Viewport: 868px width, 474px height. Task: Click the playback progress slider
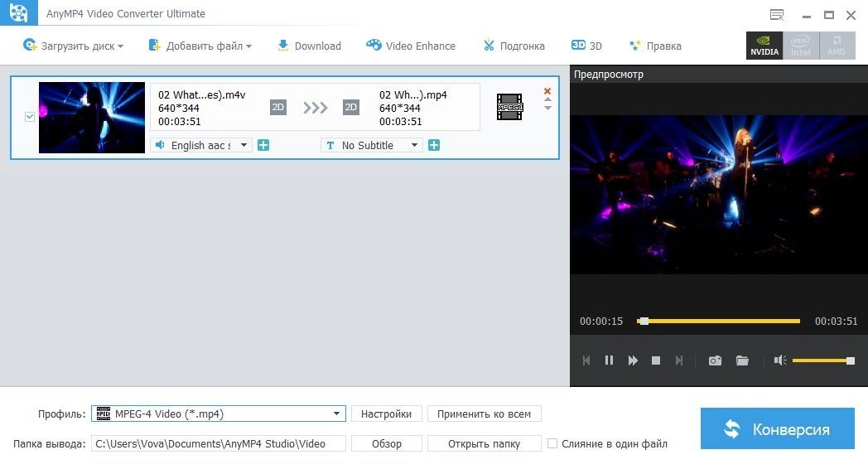tap(718, 322)
